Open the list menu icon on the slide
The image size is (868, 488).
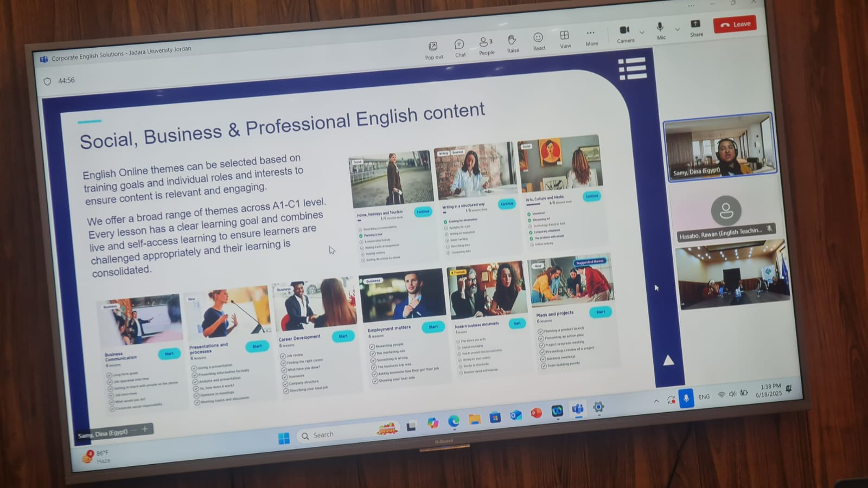pos(632,69)
